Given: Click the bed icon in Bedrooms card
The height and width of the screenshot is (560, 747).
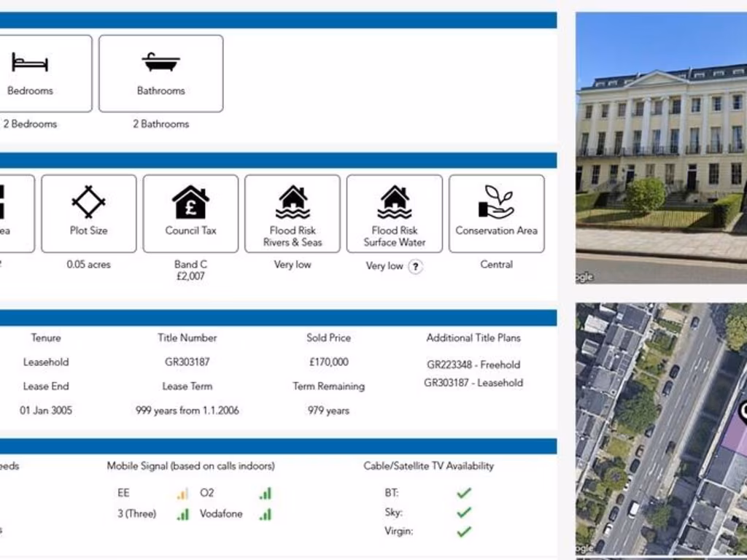Looking at the screenshot, I should [30, 63].
